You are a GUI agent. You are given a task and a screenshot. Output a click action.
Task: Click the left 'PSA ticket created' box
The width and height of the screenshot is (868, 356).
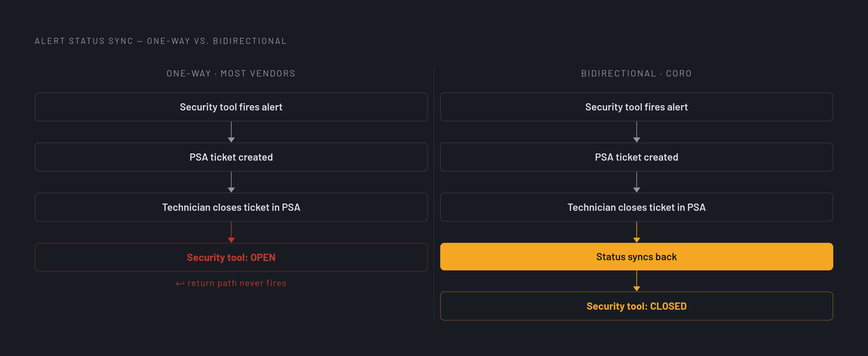coord(231,157)
